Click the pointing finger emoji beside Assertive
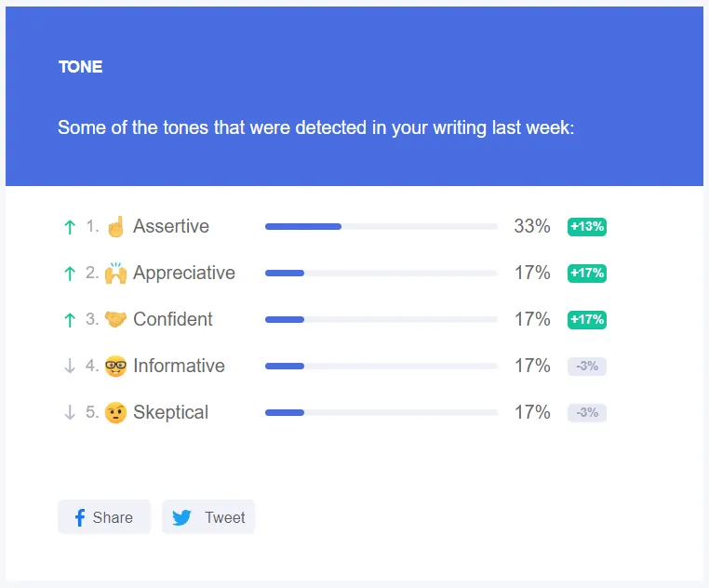The height and width of the screenshot is (588, 709). [115, 226]
